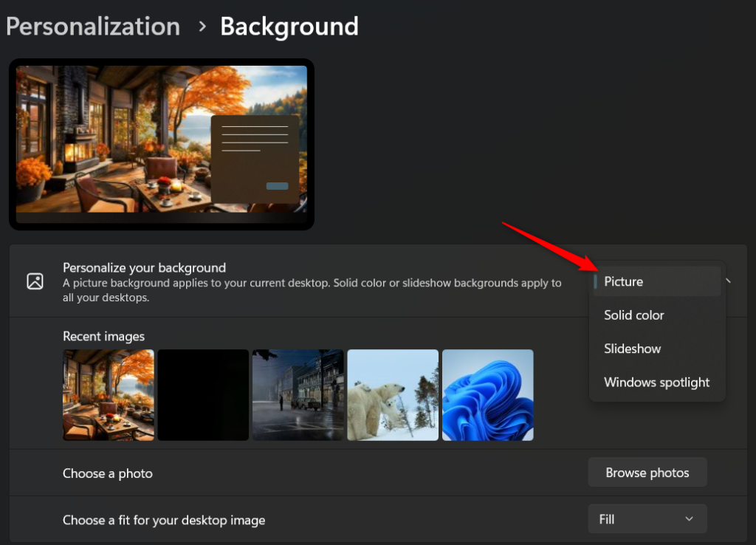Screen dimensions: 756x545
Task: Choose the solid black recent image
Action: point(203,395)
